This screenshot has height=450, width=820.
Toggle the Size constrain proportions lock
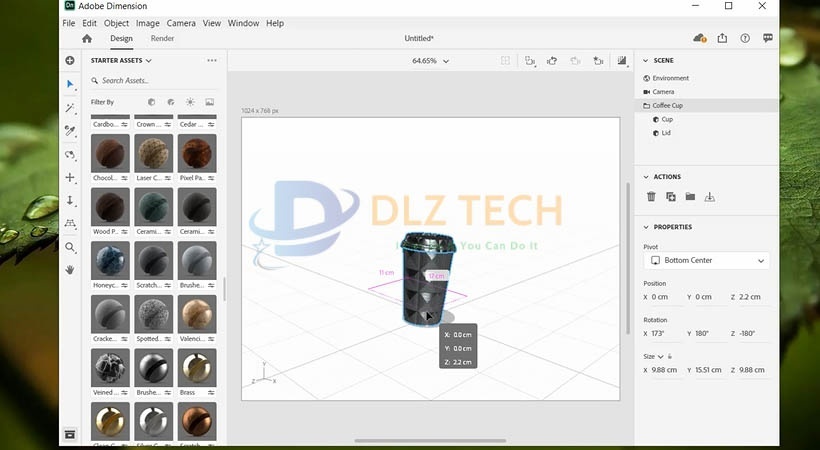pos(670,356)
